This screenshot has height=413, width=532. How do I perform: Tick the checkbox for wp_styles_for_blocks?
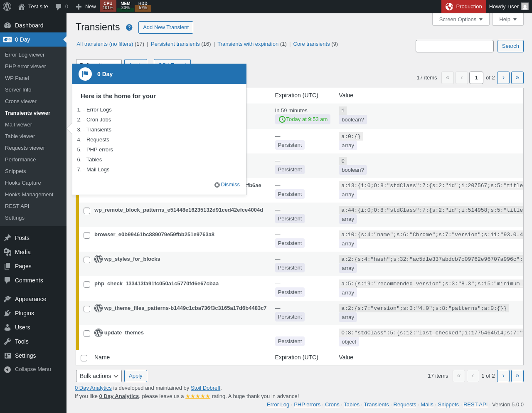(x=87, y=260)
